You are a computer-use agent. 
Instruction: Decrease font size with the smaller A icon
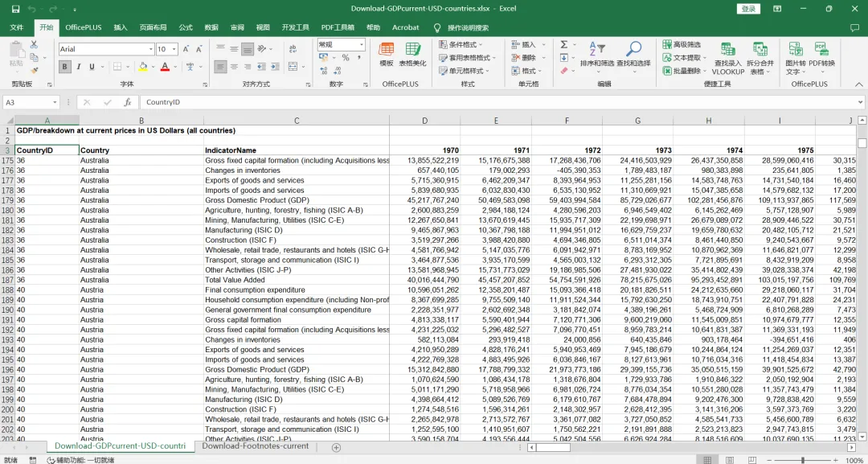(199, 49)
